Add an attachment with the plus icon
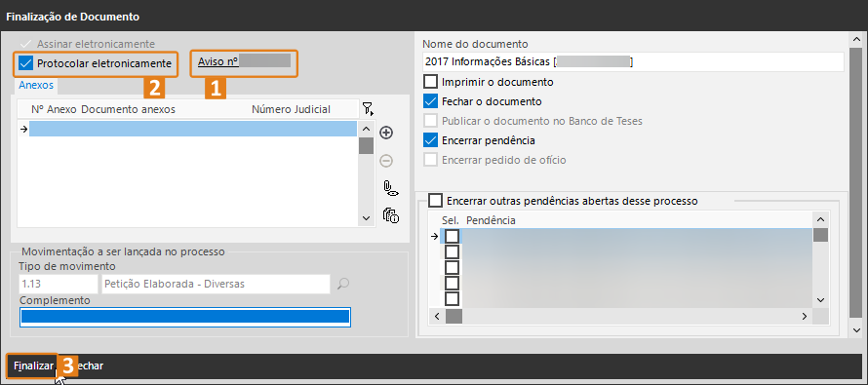This screenshot has width=868, height=385. click(386, 133)
